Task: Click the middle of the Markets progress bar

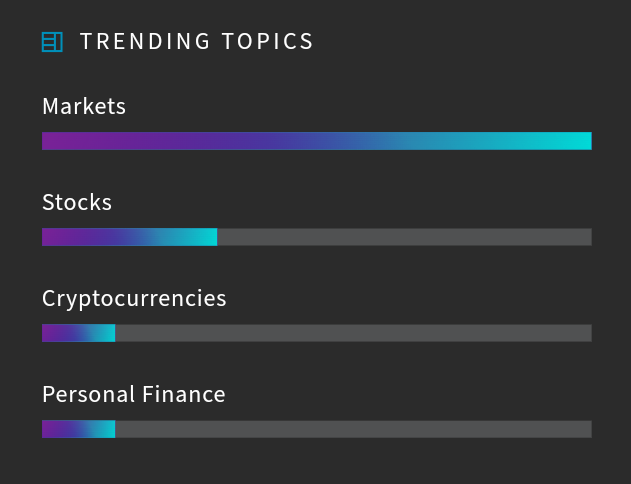Action: pos(317,141)
